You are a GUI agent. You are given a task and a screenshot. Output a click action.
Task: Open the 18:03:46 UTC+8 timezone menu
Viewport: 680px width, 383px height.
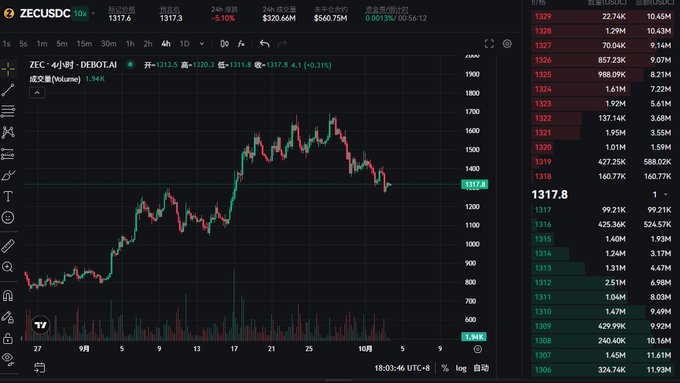[402, 368]
